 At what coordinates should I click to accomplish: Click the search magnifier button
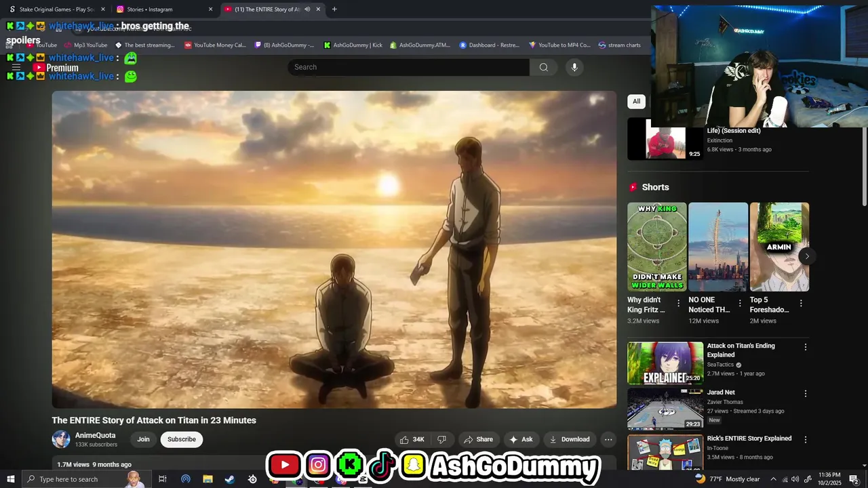tap(544, 67)
